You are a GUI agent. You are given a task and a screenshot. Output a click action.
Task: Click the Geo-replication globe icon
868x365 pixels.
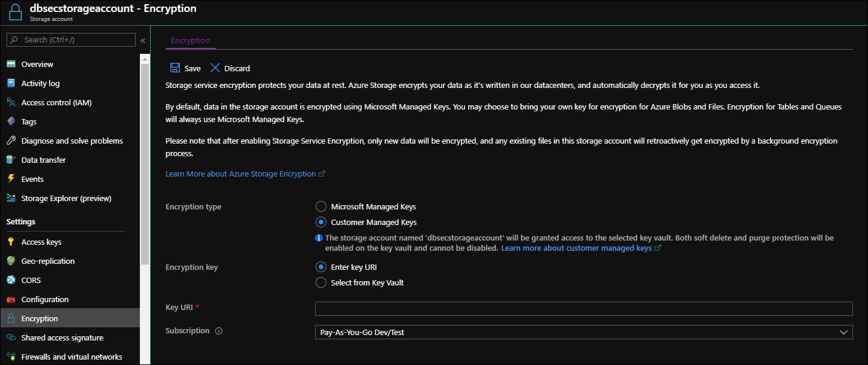(x=11, y=261)
